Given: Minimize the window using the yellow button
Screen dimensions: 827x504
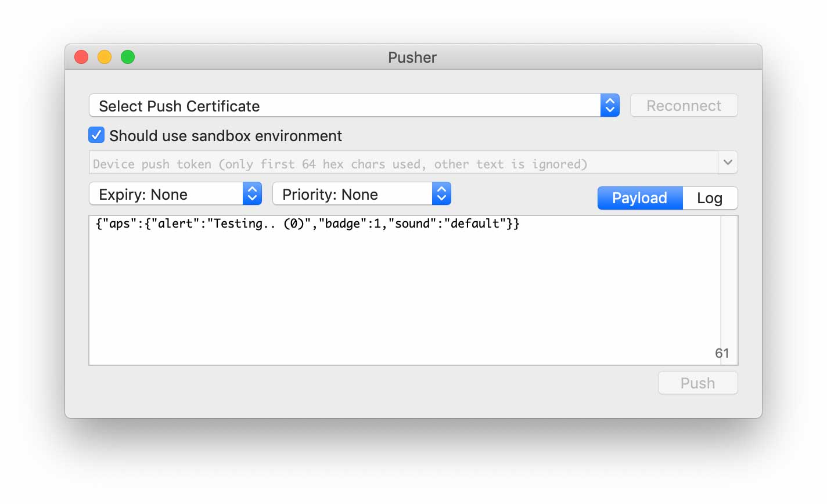Looking at the screenshot, I should [x=105, y=57].
